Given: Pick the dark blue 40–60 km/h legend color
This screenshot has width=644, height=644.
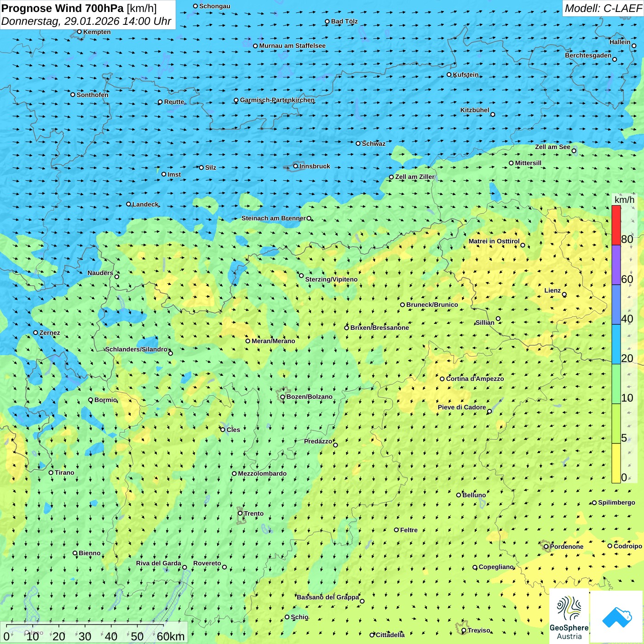Looking at the screenshot, I should 616,305.
